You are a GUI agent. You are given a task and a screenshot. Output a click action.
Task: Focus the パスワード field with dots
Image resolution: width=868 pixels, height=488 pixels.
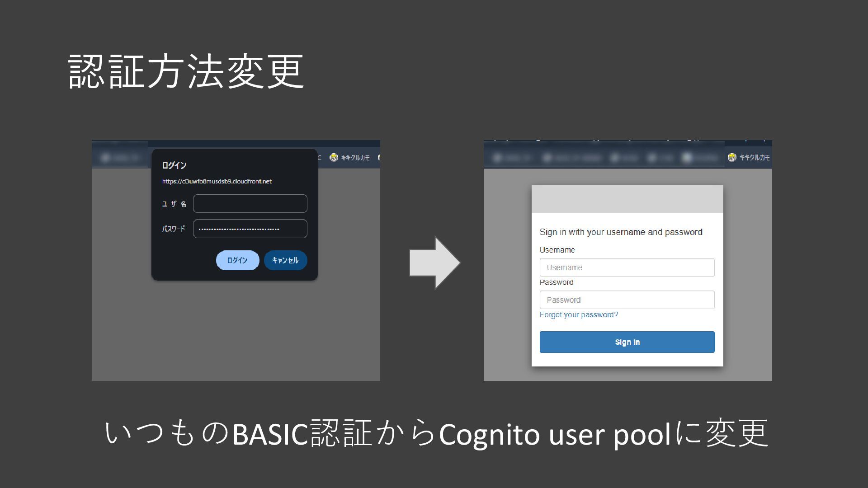coord(250,229)
